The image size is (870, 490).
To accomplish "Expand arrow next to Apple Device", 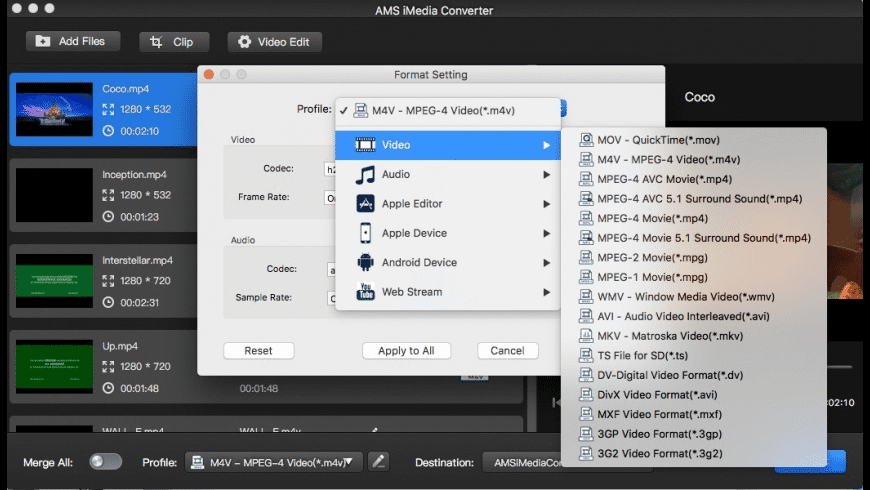I will pyautogui.click(x=547, y=233).
